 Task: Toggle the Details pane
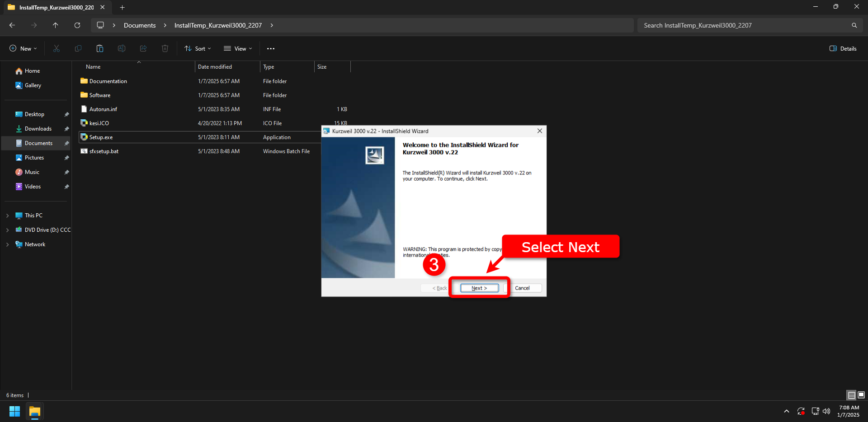pyautogui.click(x=843, y=48)
